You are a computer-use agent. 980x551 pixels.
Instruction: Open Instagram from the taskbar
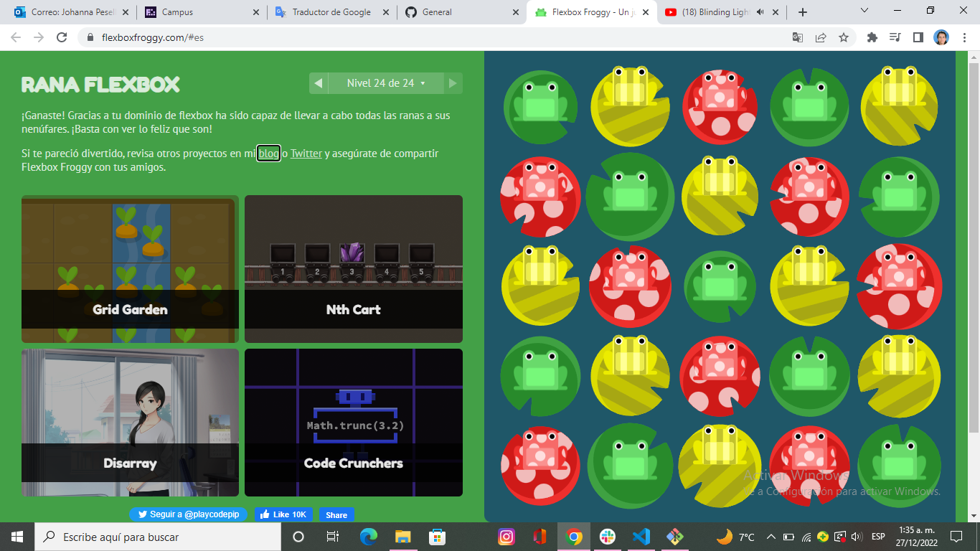click(506, 536)
